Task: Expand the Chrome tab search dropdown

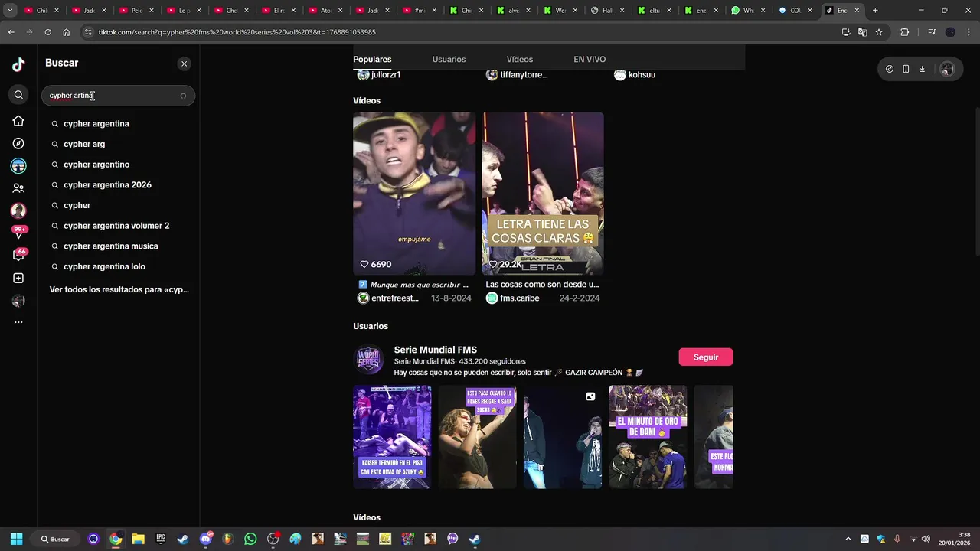Action: (x=10, y=11)
